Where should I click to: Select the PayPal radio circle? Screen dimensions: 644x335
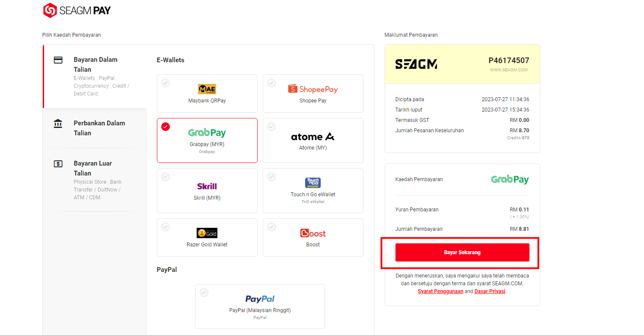coord(204,293)
